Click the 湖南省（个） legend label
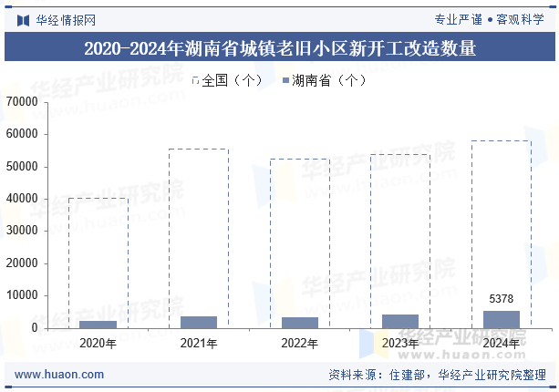This screenshot has height=392, width=559. (x=329, y=80)
